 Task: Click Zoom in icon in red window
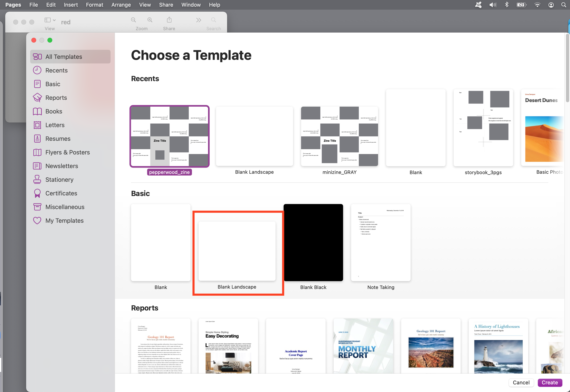pos(150,20)
